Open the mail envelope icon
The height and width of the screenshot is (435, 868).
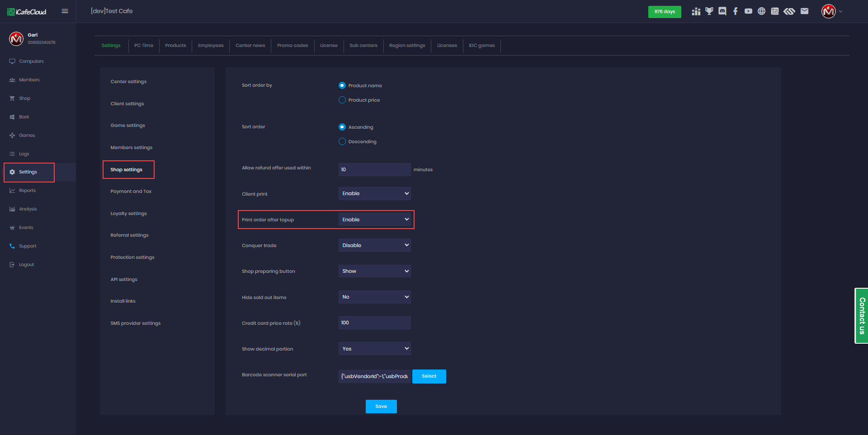coord(804,11)
